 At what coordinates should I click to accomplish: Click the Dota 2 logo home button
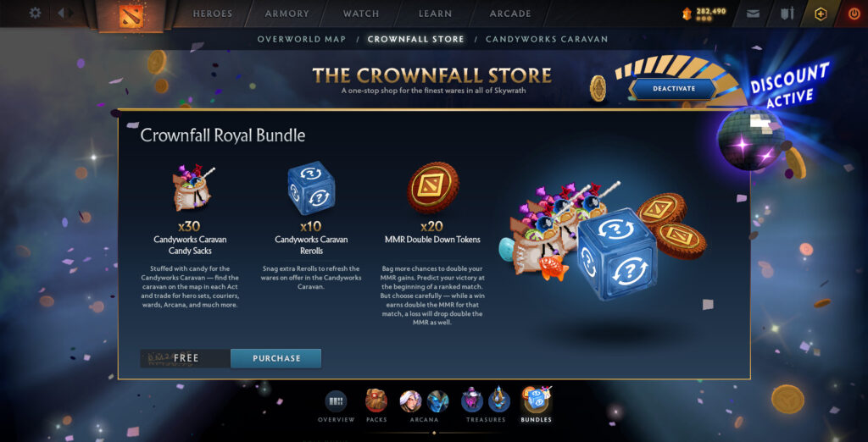(x=131, y=15)
